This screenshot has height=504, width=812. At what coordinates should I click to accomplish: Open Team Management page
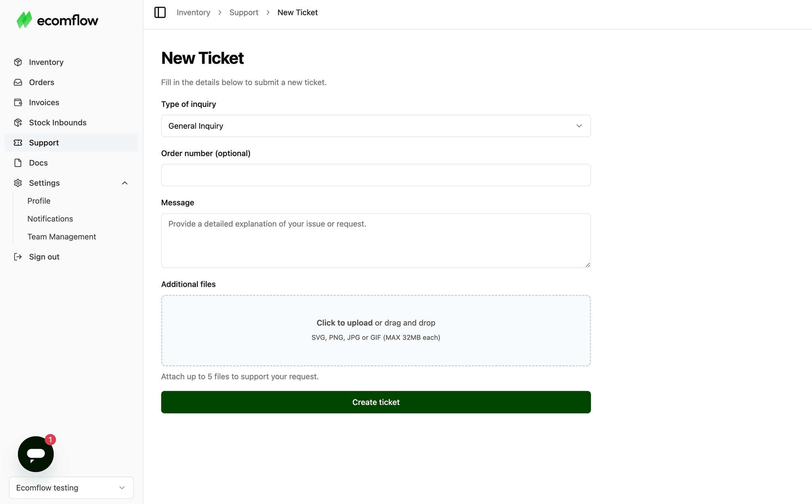click(61, 237)
